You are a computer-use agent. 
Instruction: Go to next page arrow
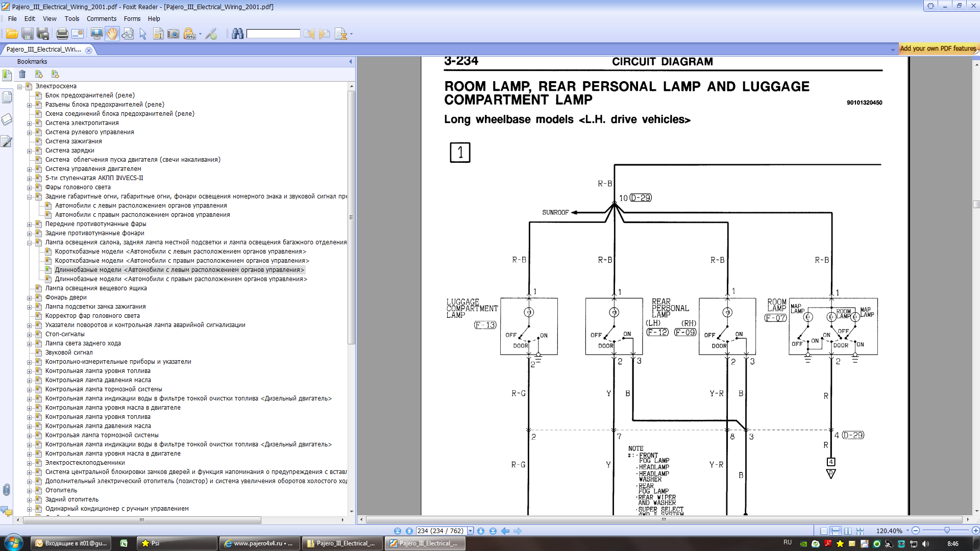point(481,531)
